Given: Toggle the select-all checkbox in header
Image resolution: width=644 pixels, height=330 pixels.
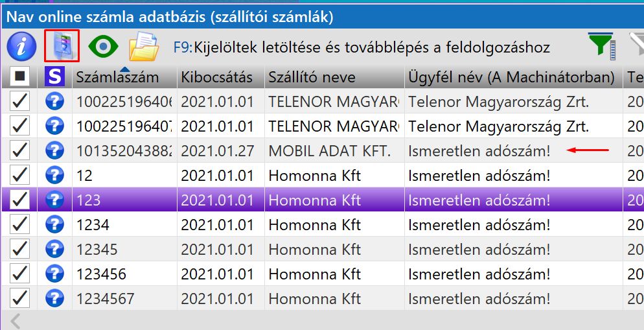Looking at the screenshot, I should pos(20,77).
